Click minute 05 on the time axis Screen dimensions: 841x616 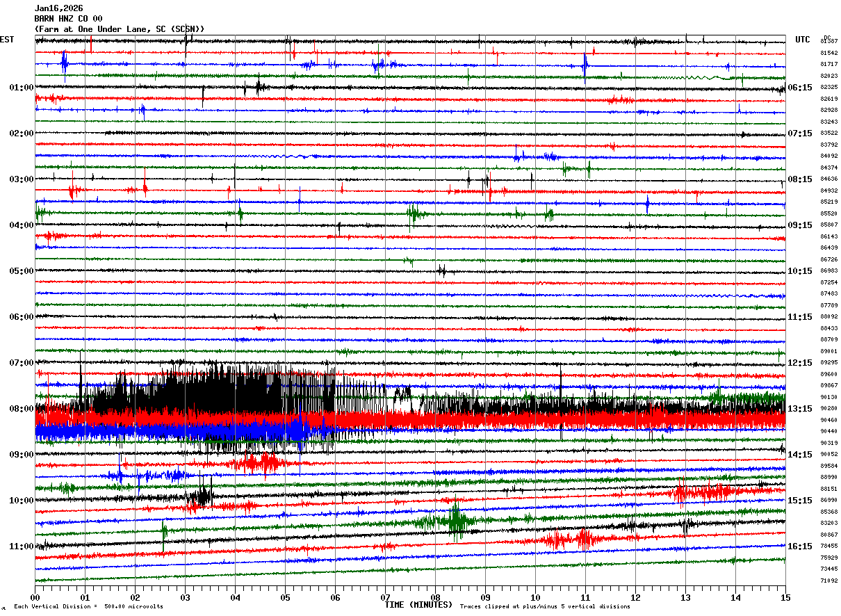285,597
